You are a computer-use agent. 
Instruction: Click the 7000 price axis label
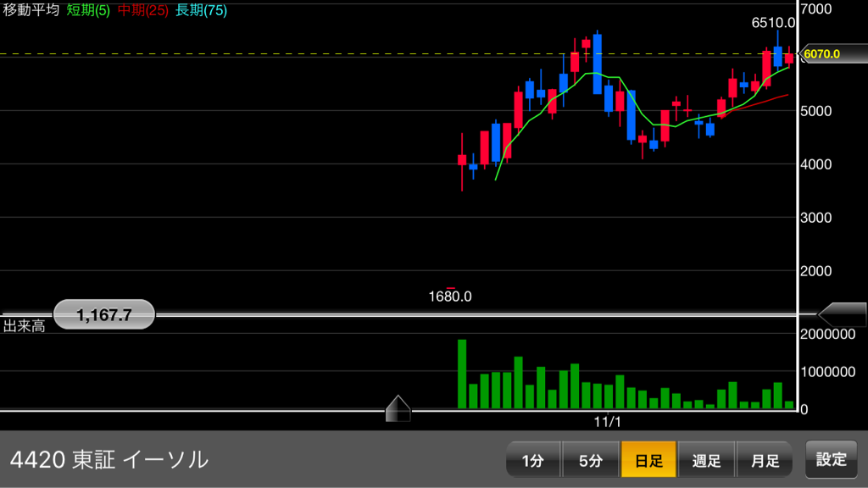816,8
